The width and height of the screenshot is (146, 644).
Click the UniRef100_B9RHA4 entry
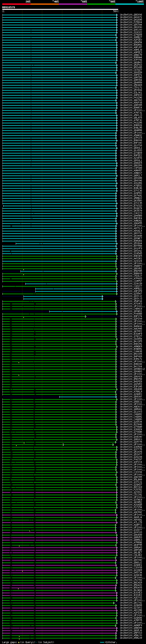[131, 58]
